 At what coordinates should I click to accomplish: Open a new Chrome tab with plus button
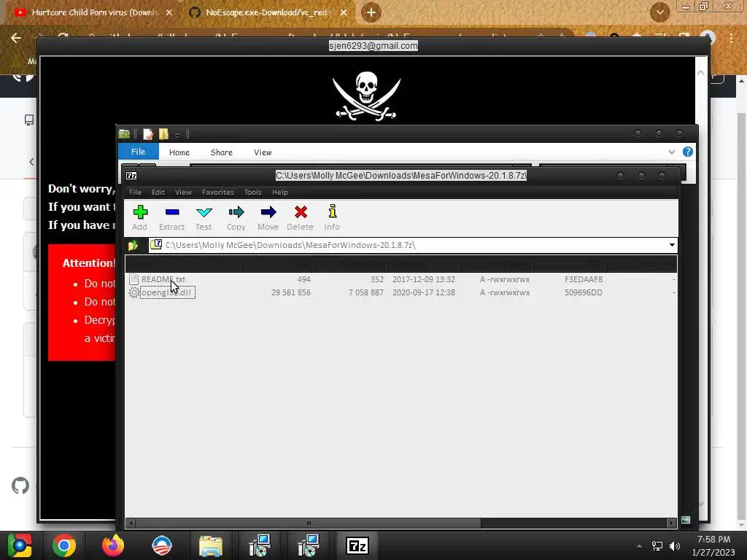tap(371, 12)
